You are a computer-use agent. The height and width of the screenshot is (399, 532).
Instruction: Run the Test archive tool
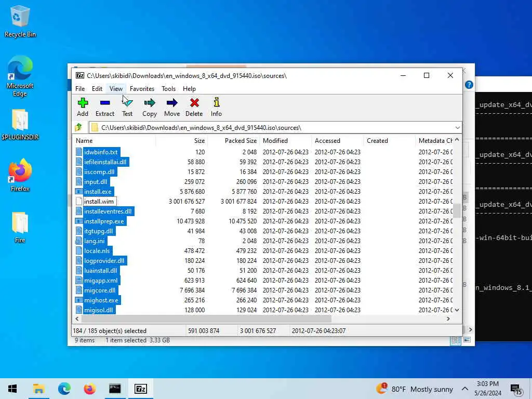(127, 107)
